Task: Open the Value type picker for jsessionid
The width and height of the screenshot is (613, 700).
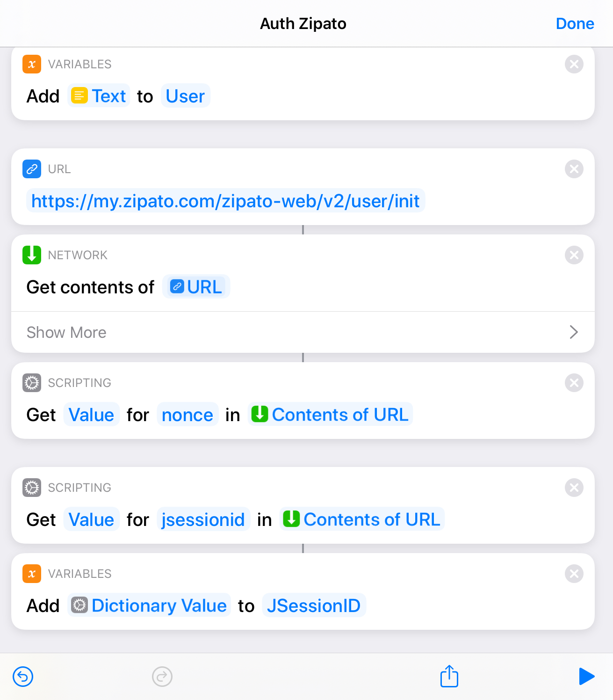Action: [x=91, y=519]
